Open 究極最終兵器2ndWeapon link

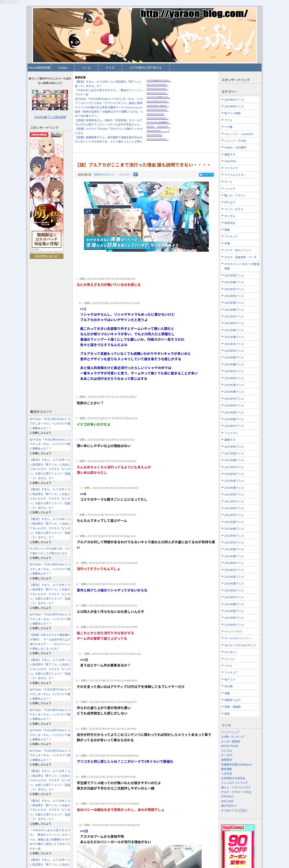[x=237, y=765]
